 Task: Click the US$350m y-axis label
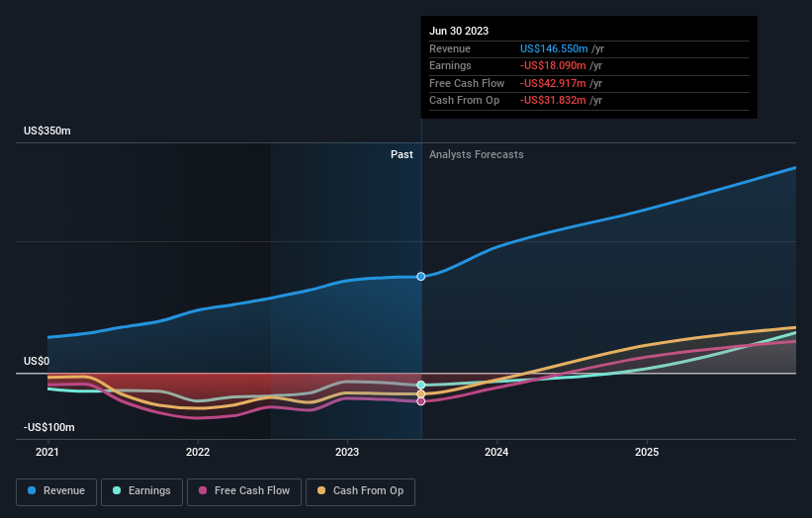(x=47, y=130)
